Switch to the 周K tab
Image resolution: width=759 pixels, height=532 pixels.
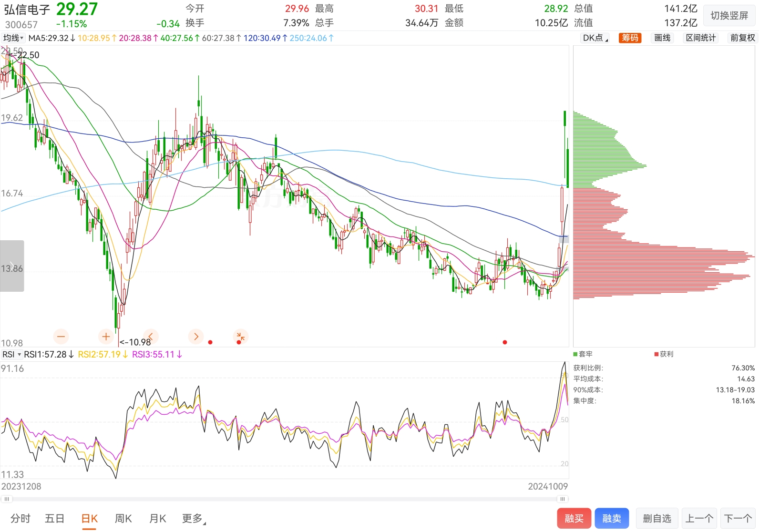click(x=123, y=519)
